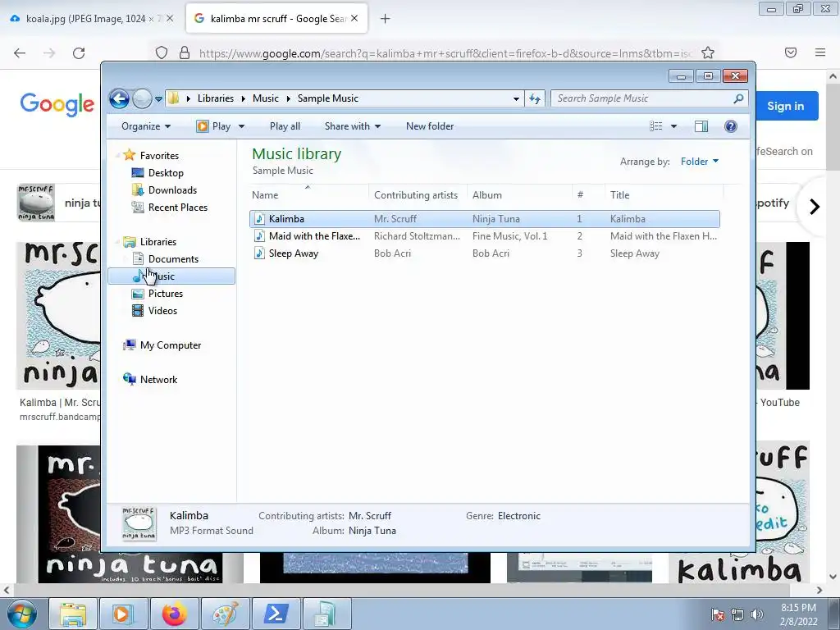Viewport: 840px width, 630px height.
Task: Open Firefox Pocket save icon
Action: pyautogui.click(x=791, y=52)
